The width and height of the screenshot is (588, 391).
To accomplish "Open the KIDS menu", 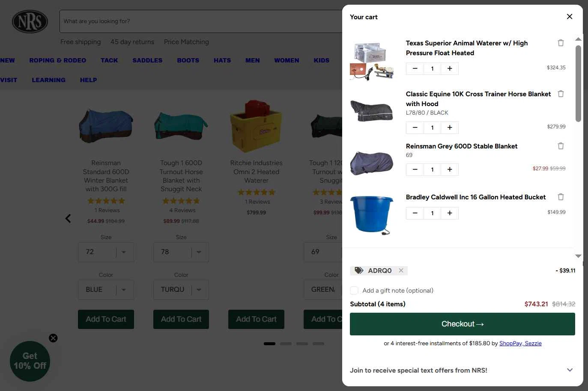I will [x=322, y=60].
